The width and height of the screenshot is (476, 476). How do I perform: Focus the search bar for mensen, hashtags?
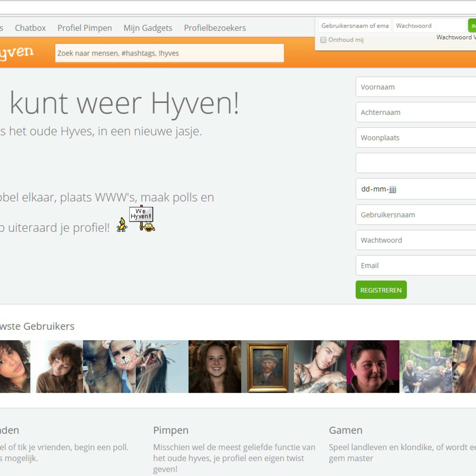169,53
